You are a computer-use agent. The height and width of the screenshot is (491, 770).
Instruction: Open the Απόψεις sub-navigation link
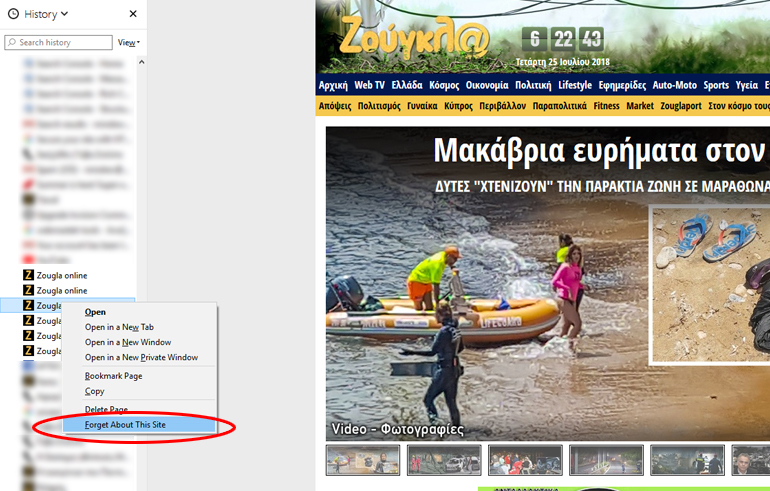pyautogui.click(x=335, y=106)
